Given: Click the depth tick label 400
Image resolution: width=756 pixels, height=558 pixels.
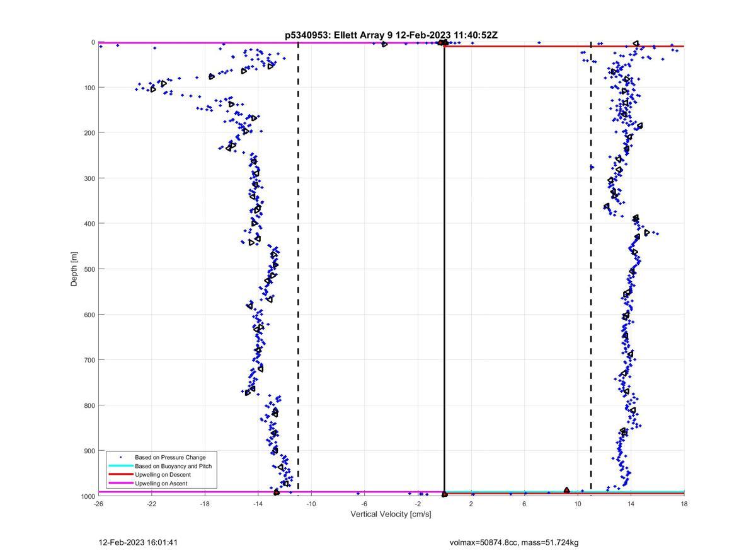Looking at the screenshot, I should coord(89,224).
